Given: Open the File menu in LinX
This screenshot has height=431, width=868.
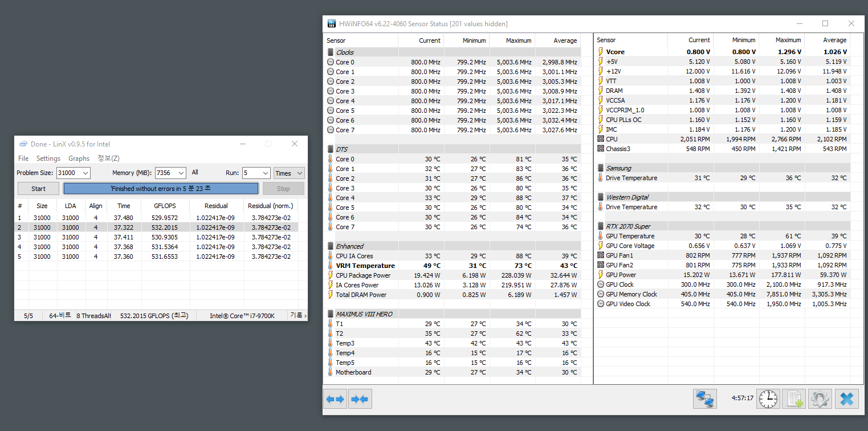Looking at the screenshot, I should [23, 158].
